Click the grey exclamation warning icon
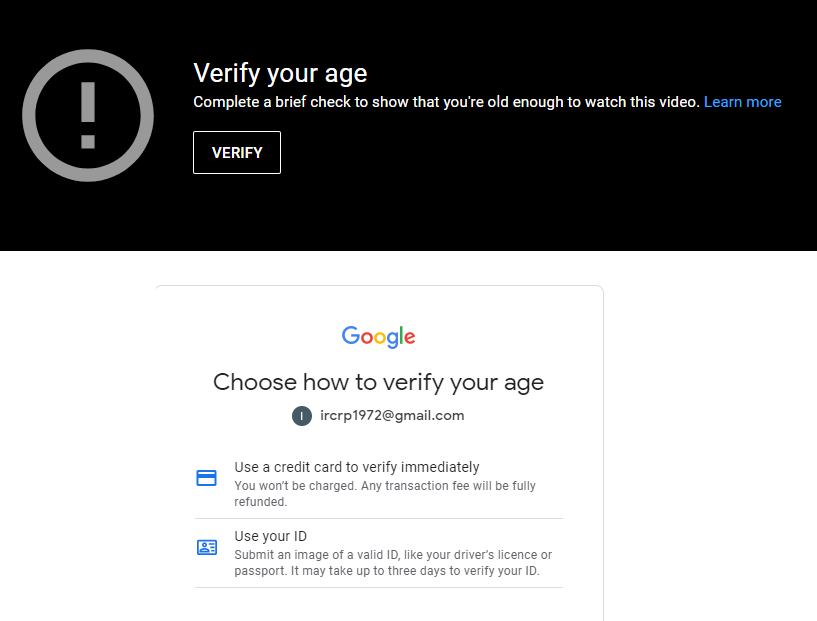 (88, 115)
